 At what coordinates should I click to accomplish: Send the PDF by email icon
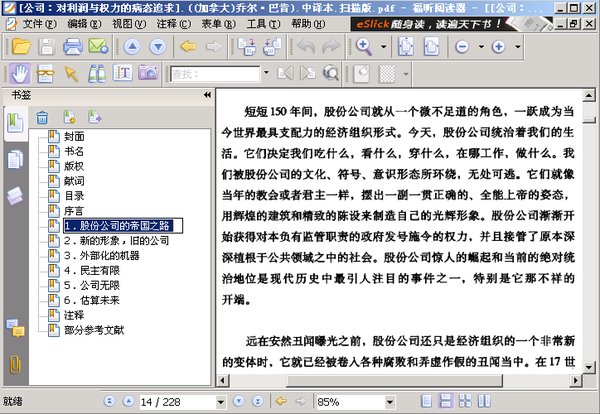click(x=98, y=46)
